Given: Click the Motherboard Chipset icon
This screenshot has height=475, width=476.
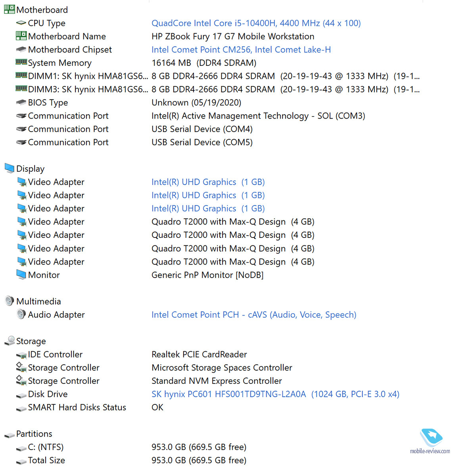Looking at the screenshot, I should [x=21, y=50].
